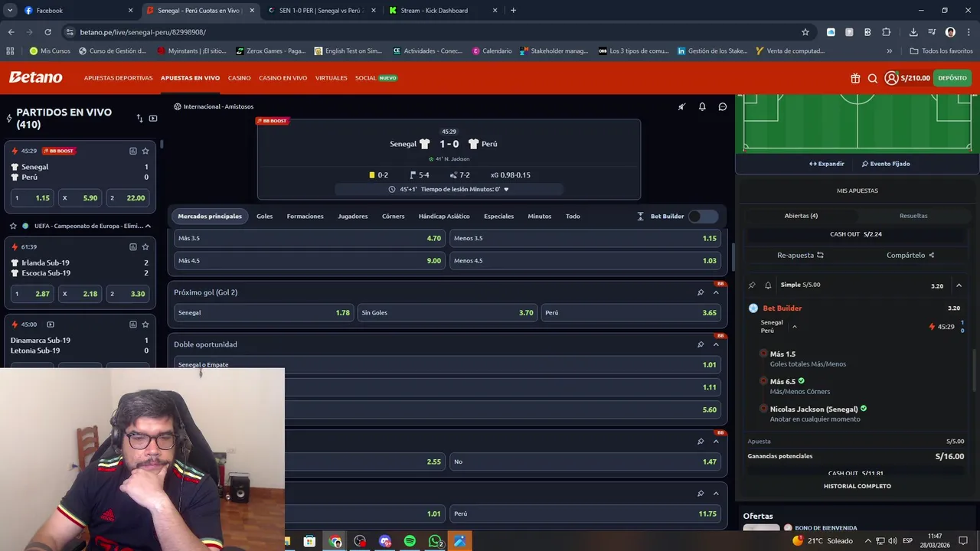Click the markets panel vertical scrollbar

(733, 256)
